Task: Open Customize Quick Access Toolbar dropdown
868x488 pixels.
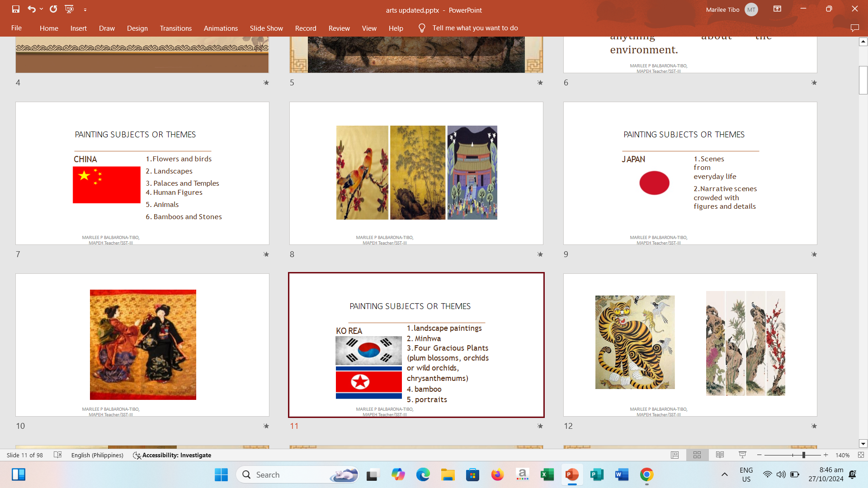Action: coord(85,9)
